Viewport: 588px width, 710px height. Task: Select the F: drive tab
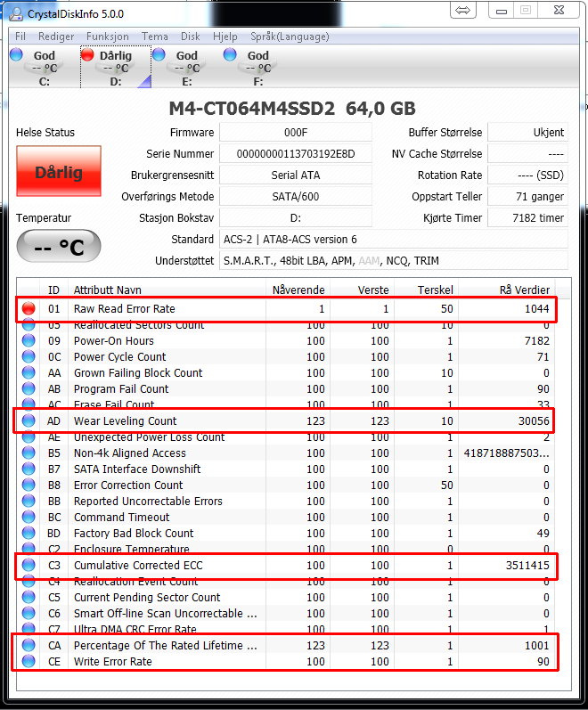point(257,68)
